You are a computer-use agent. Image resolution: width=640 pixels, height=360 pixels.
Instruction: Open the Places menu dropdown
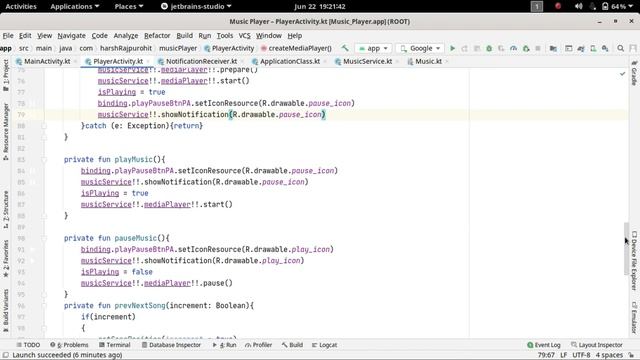pyautogui.click(x=129, y=6)
